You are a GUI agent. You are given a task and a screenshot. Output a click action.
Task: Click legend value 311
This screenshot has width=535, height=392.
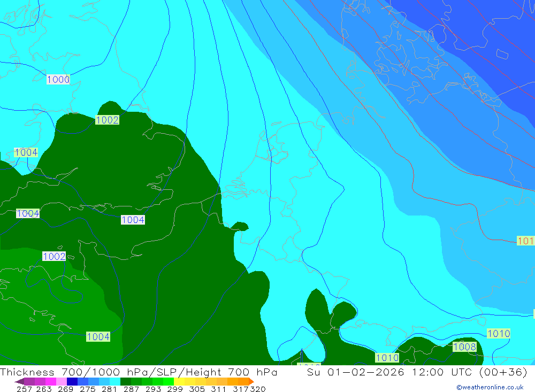(218, 389)
